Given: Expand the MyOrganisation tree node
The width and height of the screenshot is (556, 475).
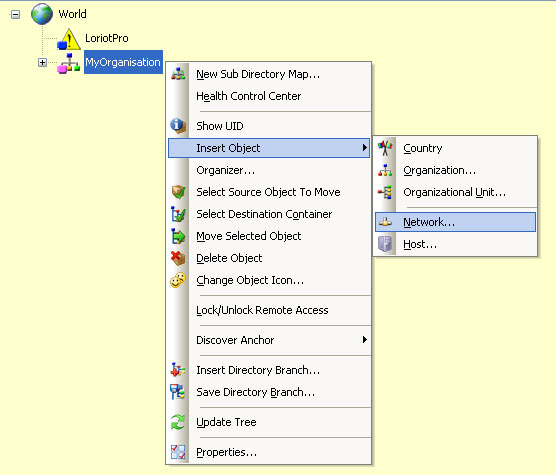Looking at the screenshot, I should click(x=42, y=63).
